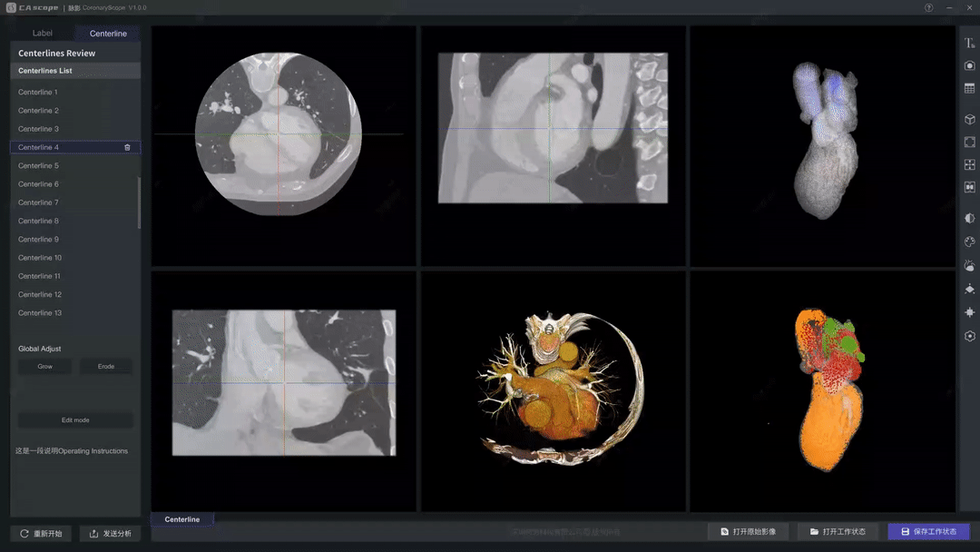The height and width of the screenshot is (552, 980).
Task: Click the 发送分析 send analysis button
Action: 111,533
